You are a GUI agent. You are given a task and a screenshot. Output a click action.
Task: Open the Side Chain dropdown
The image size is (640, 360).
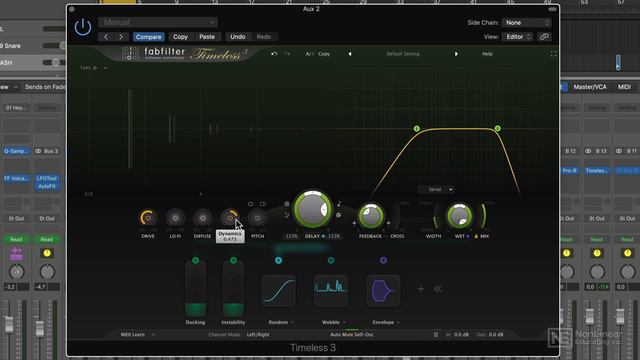click(x=527, y=23)
